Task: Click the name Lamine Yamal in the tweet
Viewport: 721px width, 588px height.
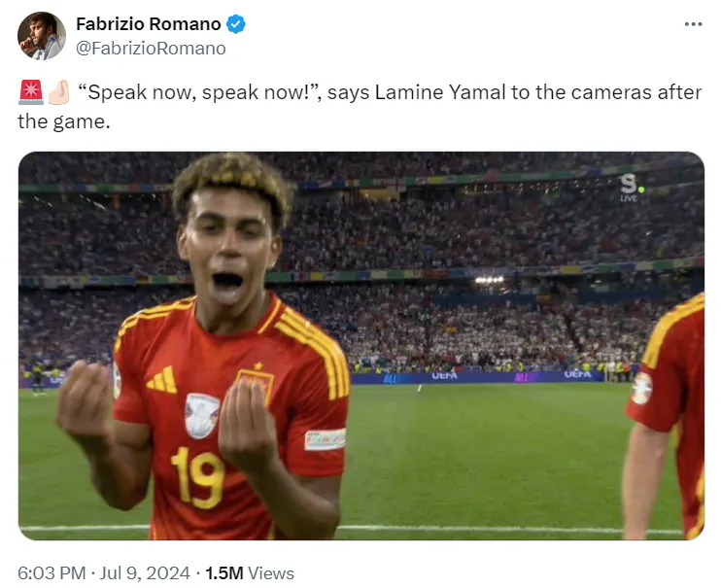Action: coord(440,92)
